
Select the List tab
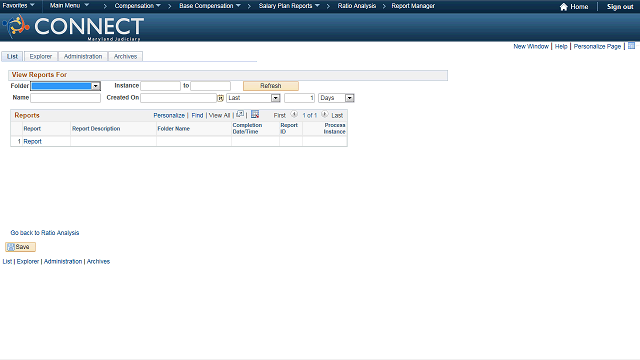point(12,56)
